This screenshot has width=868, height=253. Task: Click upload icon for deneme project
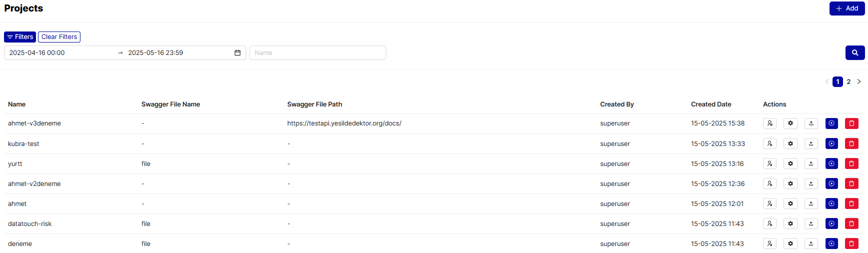[811, 243]
